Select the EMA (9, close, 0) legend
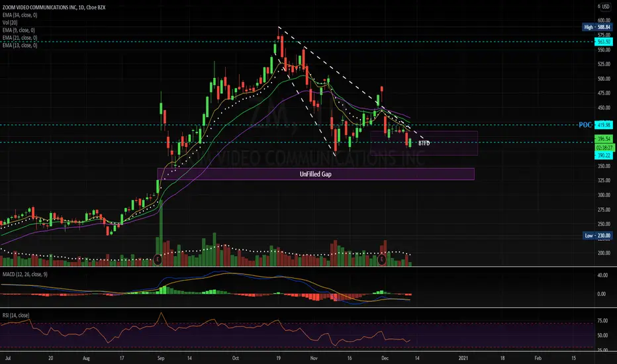Image resolution: width=617 pixels, height=364 pixels. pyautogui.click(x=19, y=30)
